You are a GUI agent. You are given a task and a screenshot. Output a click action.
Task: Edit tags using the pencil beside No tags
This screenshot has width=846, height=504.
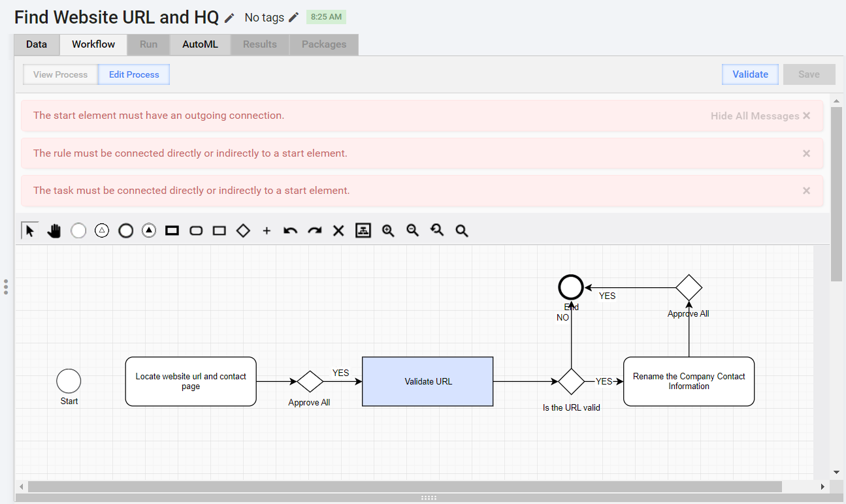pyautogui.click(x=294, y=18)
